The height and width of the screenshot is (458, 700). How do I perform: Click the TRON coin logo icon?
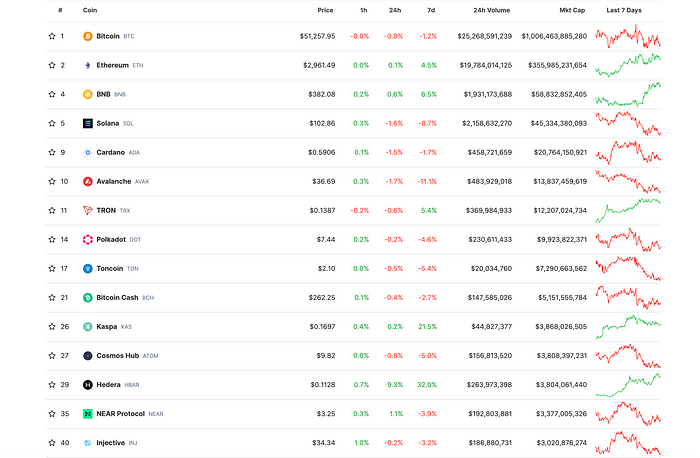pyautogui.click(x=88, y=210)
